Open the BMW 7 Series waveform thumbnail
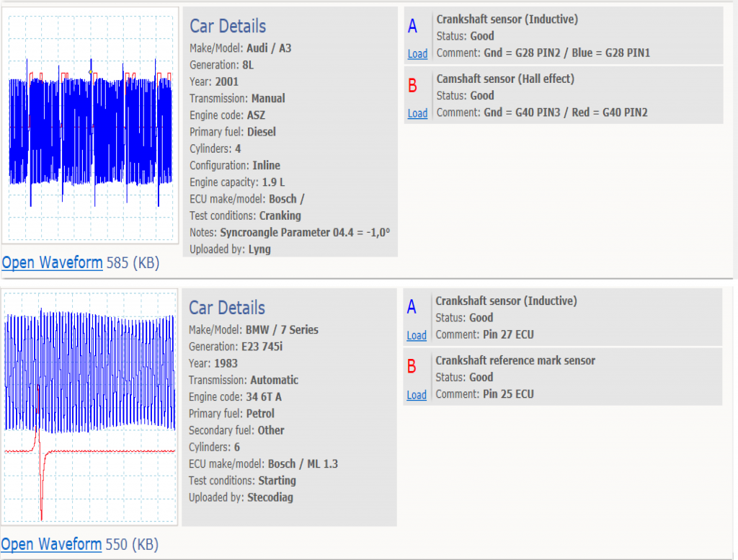Image resolution: width=738 pixels, height=560 pixels. (x=89, y=407)
